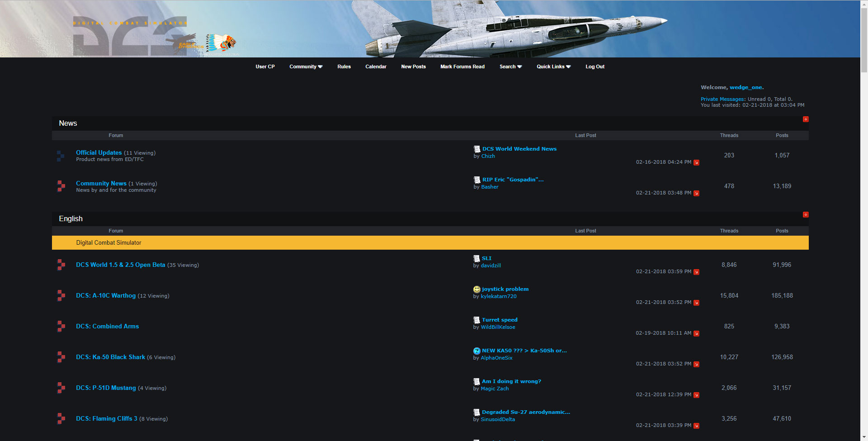Viewport: 868px width, 441px height.
Task: Open DCS World Weekend News thread
Action: 519,149
